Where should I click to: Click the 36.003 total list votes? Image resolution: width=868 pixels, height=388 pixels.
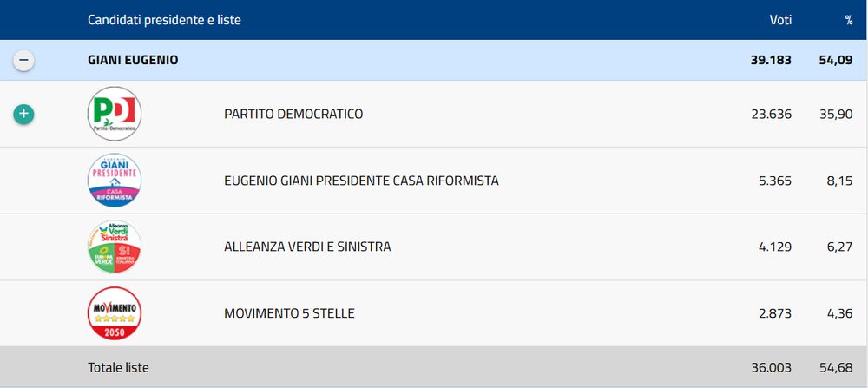click(771, 367)
